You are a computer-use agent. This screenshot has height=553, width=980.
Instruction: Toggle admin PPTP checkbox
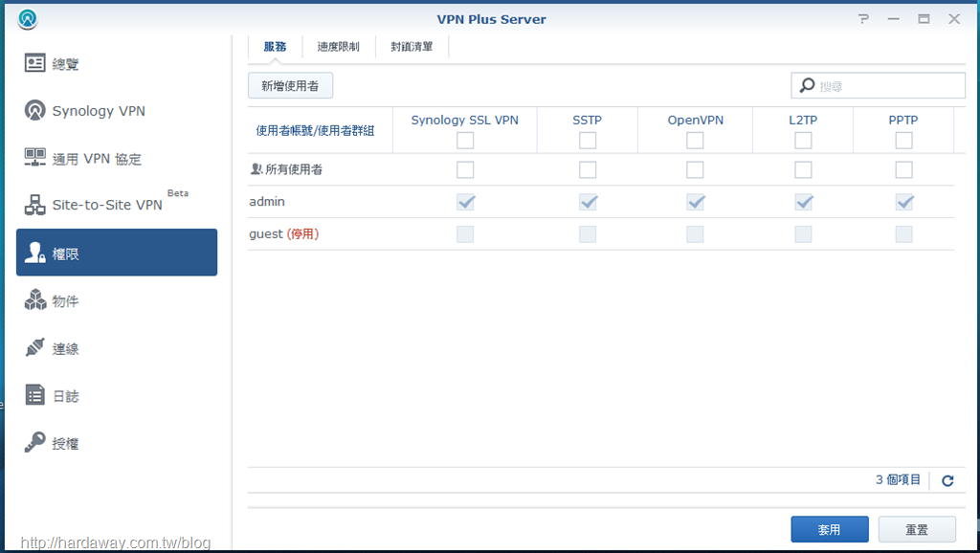click(903, 202)
